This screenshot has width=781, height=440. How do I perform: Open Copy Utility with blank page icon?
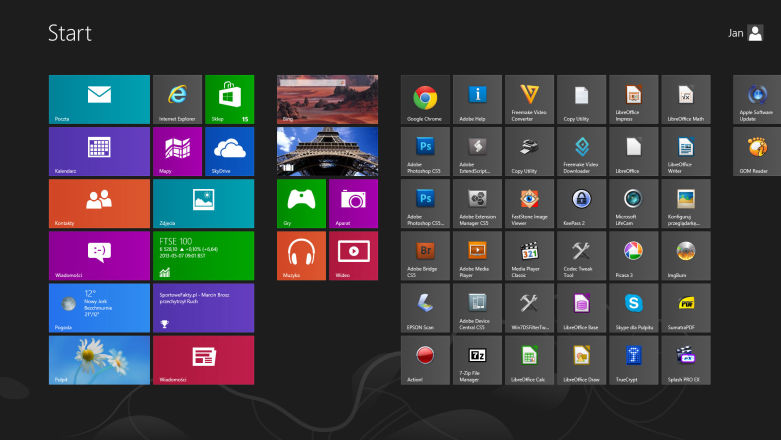tap(581, 99)
